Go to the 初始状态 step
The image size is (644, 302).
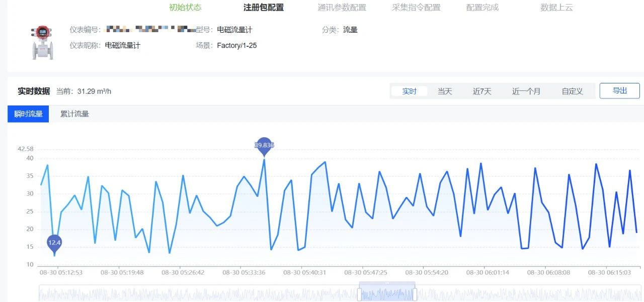click(185, 8)
